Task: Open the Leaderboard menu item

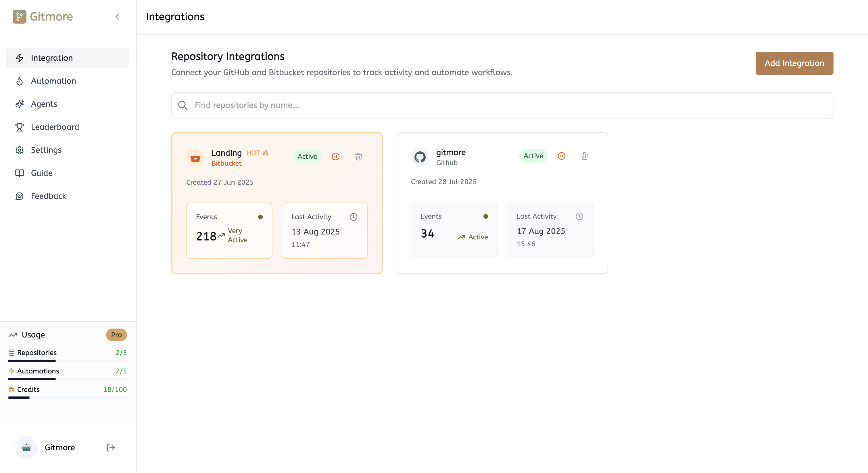Action: coord(67,127)
